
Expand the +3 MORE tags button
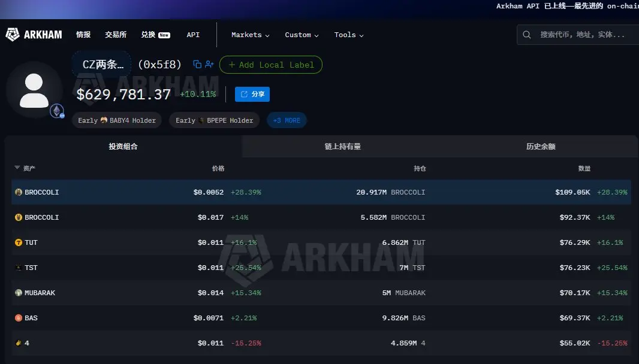[287, 120]
